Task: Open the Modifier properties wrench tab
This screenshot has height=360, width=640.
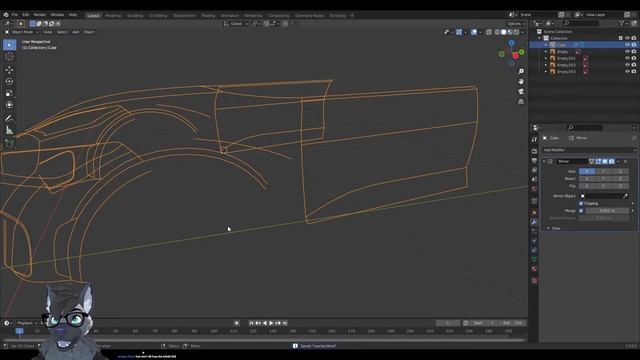Action: click(x=534, y=222)
